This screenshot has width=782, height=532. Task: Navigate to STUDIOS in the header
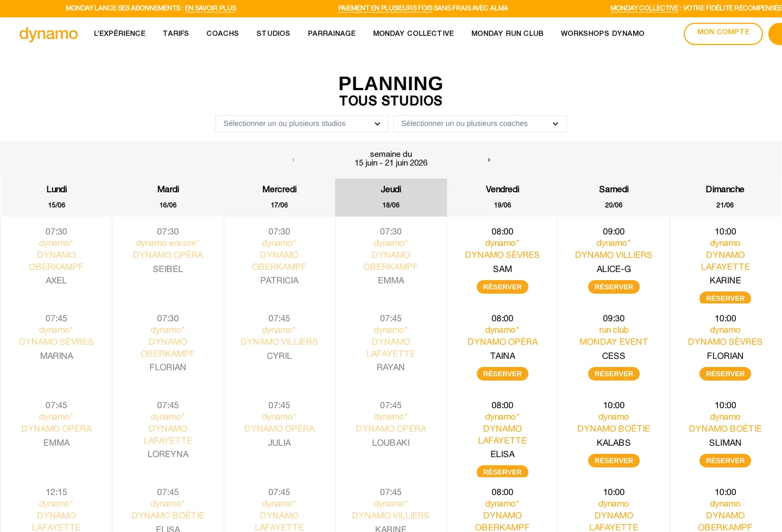click(x=273, y=34)
